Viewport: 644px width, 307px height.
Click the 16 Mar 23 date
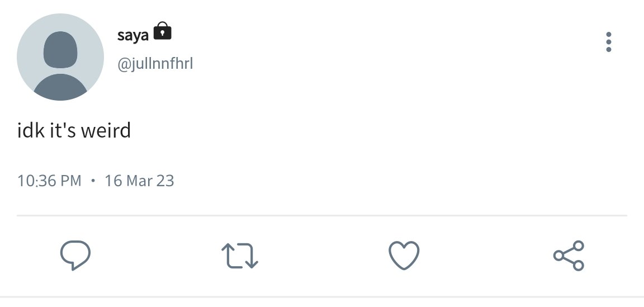point(139,181)
